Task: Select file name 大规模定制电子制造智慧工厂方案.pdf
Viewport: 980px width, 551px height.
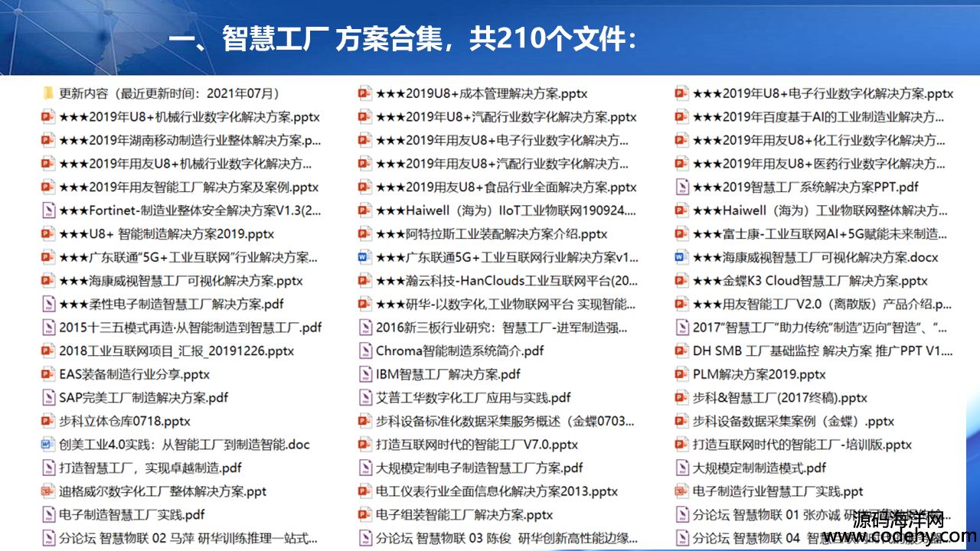Action: [x=479, y=468]
